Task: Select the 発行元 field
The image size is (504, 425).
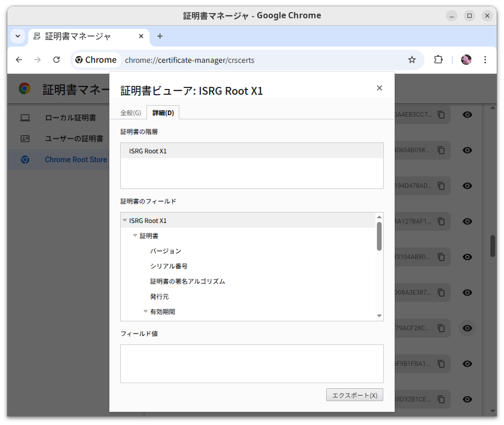Action: coord(159,296)
